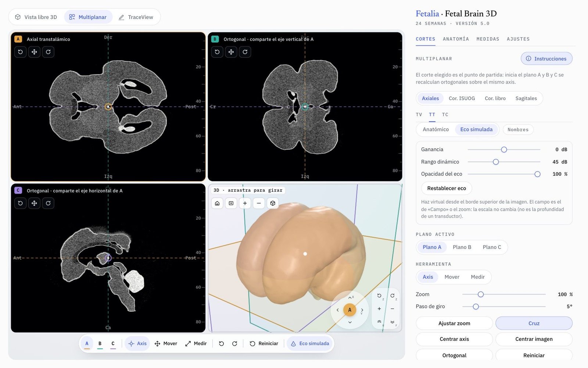Adjust the Rango dinámico slider handle

(496, 162)
